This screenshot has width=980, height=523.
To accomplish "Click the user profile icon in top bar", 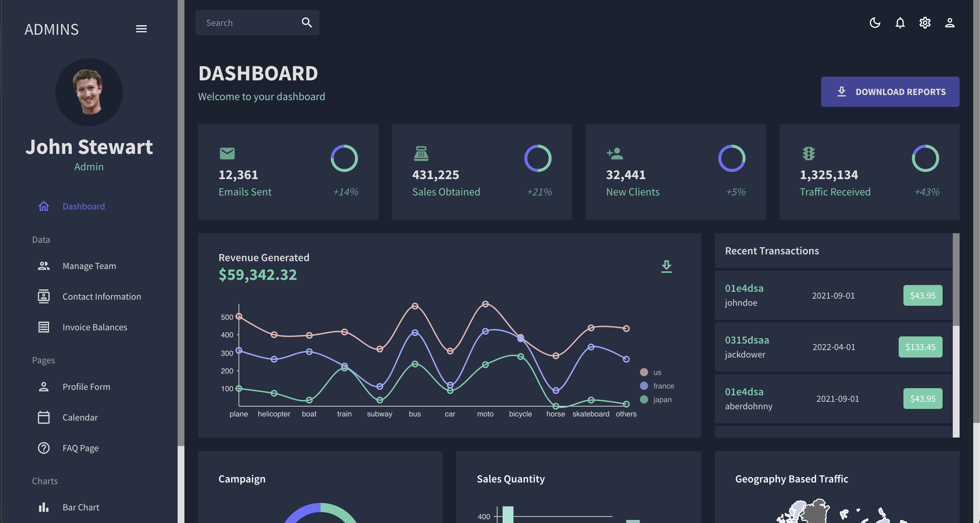I will [950, 23].
